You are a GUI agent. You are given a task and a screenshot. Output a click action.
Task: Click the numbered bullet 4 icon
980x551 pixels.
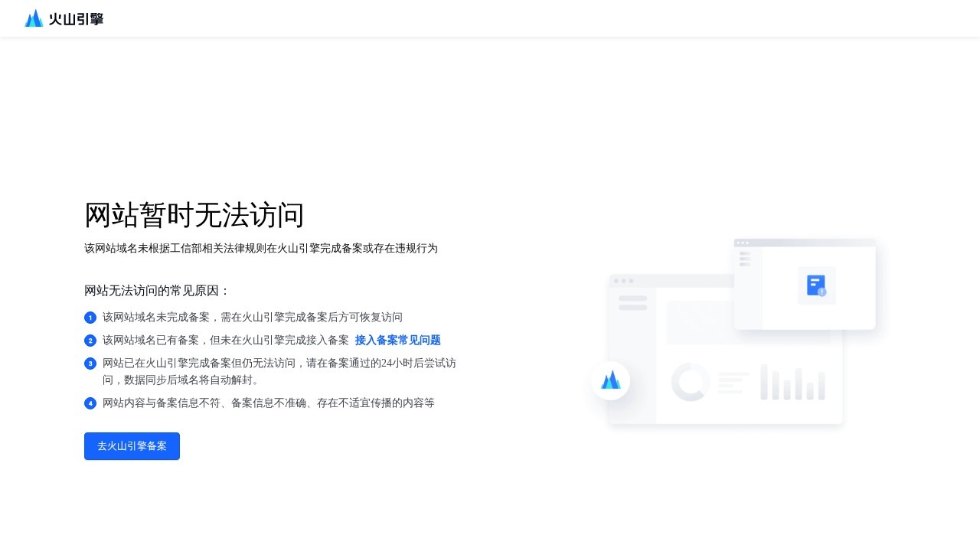tap(90, 403)
